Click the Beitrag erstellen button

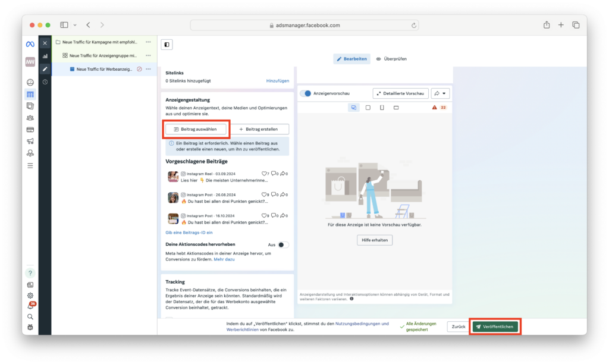[259, 129]
